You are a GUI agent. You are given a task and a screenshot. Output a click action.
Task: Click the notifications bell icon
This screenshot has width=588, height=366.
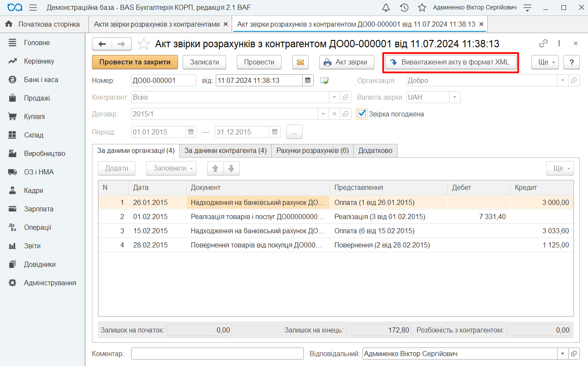tap(386, 8)
